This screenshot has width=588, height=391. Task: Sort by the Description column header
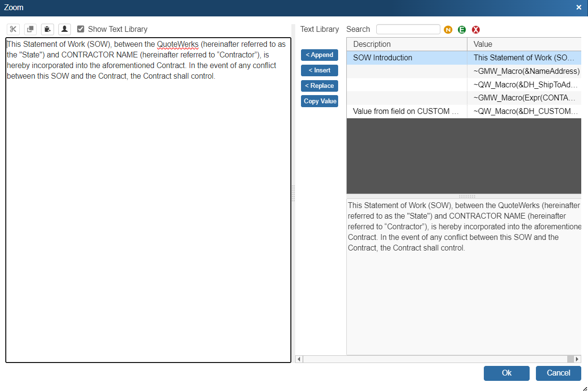407,44
